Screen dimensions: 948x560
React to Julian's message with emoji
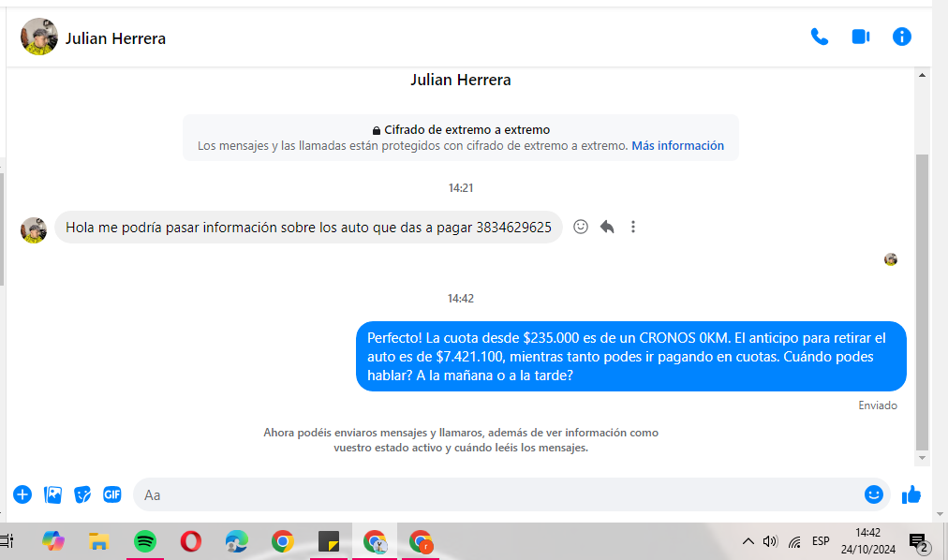pos(581,227)
